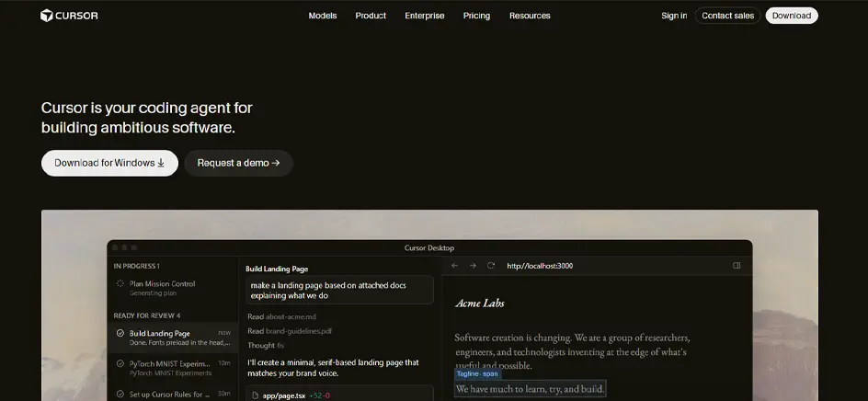Open the Build Landing Page task row
Viewport: 868px width, 401px height.
click(173, 338)
